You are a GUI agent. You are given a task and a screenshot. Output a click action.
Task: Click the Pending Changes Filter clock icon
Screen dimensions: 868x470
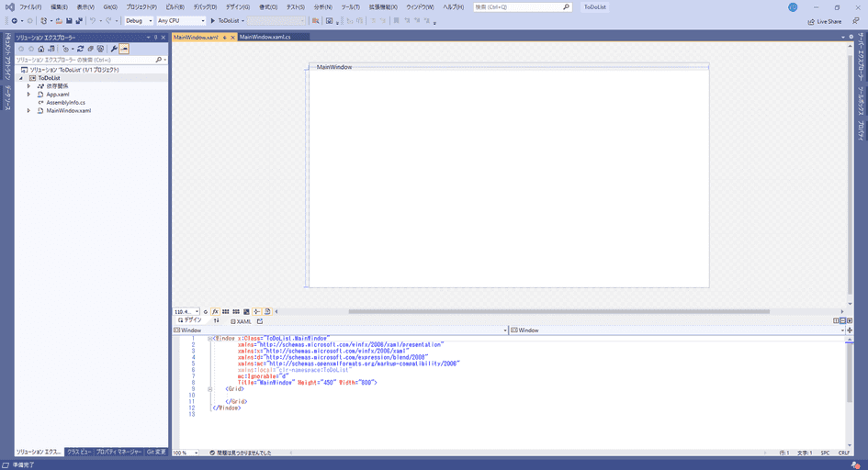[x=65, y=49]
